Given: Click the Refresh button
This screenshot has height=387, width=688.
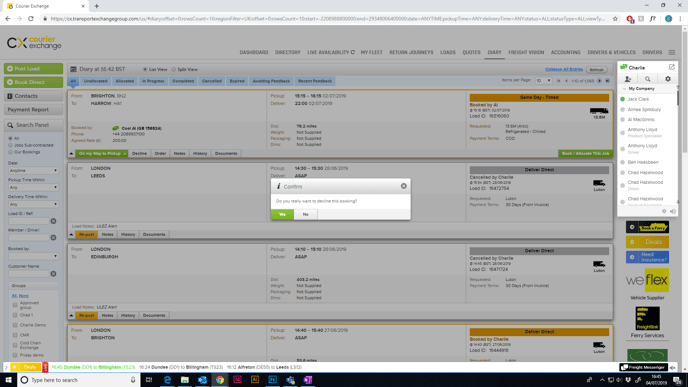Looking at the screenshot, I should (596, 70).
